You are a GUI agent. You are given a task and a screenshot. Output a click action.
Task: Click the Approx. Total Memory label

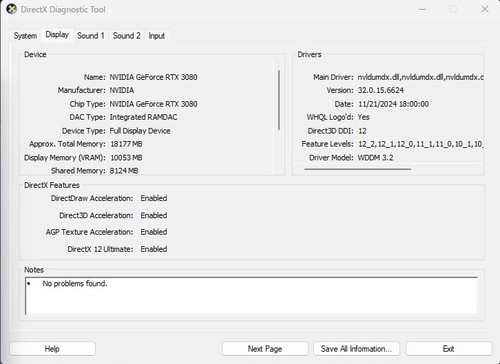pyautogui.click(x=67, y=144)
